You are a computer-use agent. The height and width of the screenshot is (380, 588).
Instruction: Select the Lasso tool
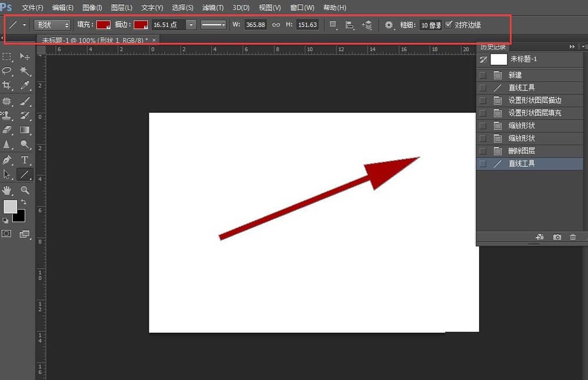[x=8, y=71]
